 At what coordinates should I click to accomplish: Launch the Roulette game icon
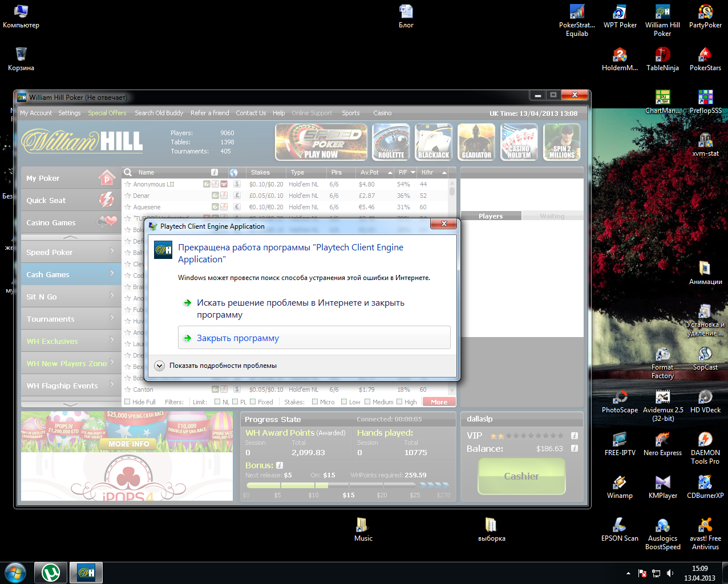pos(391,141)
